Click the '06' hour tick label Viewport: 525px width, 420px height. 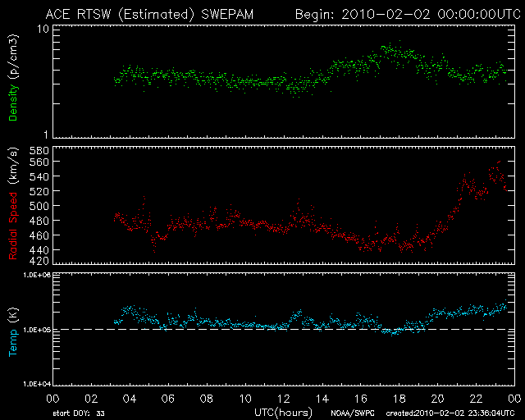tap(168, 399)
